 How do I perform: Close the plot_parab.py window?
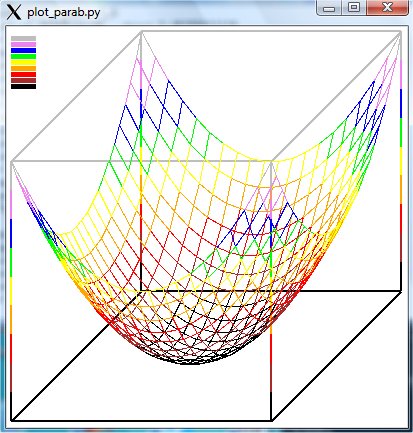(387, 8)
